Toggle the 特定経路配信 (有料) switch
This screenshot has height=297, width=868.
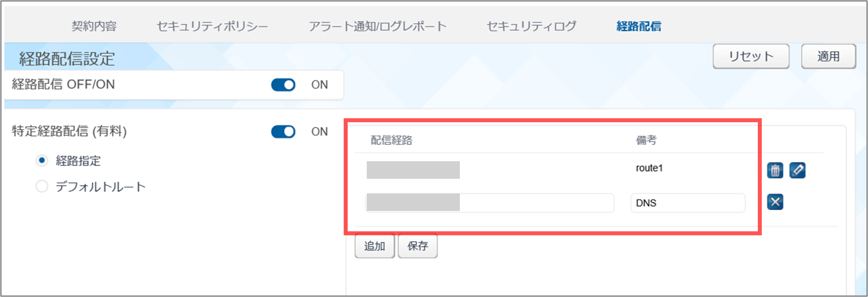(x=283, y=132)
